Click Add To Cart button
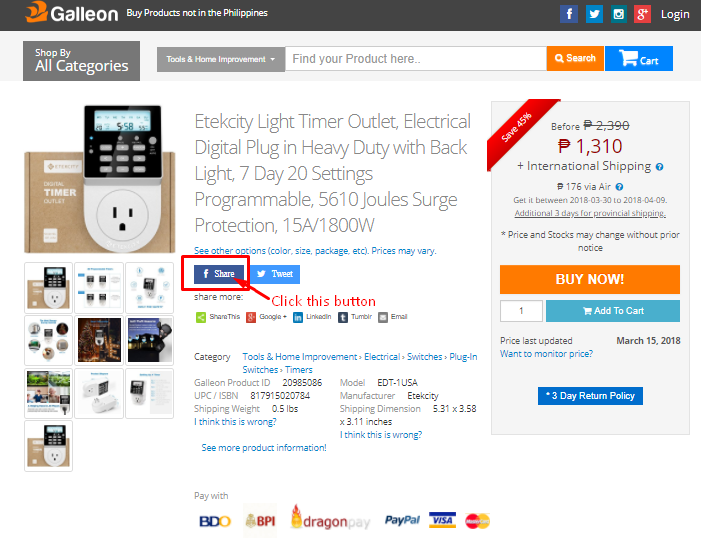701x555 pixels. [x=612, y=311]
